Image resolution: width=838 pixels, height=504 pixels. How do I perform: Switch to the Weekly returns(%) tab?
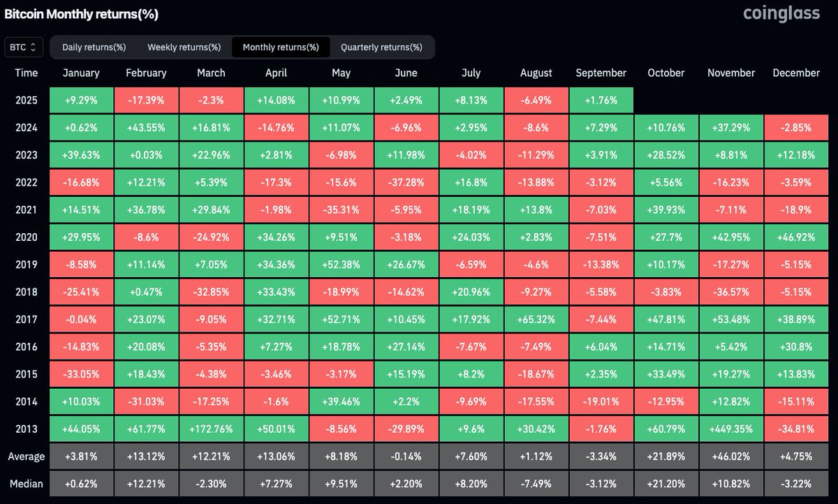184,47
